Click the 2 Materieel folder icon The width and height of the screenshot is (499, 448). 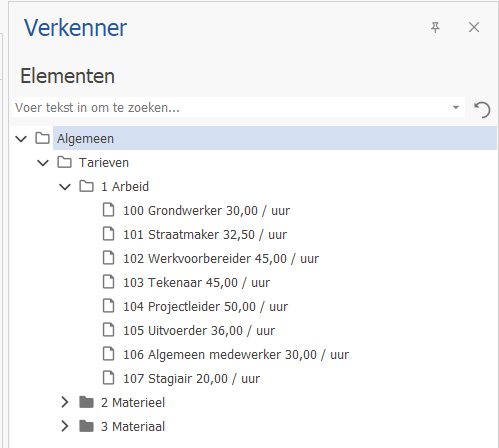pos(86,402)
